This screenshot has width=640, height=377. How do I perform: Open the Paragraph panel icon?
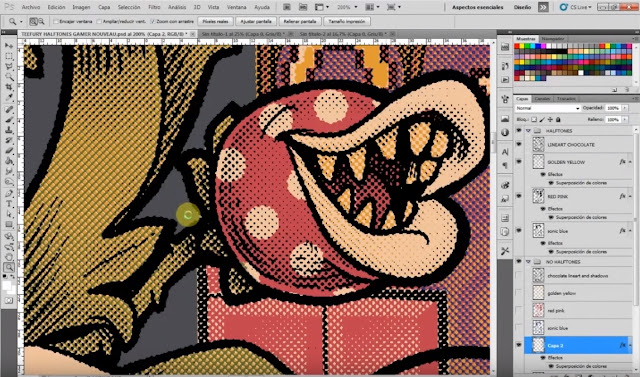click(505, 165)
